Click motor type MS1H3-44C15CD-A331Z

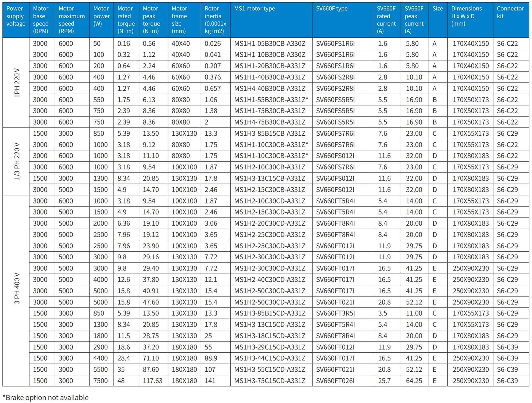[x=270, y=358]
